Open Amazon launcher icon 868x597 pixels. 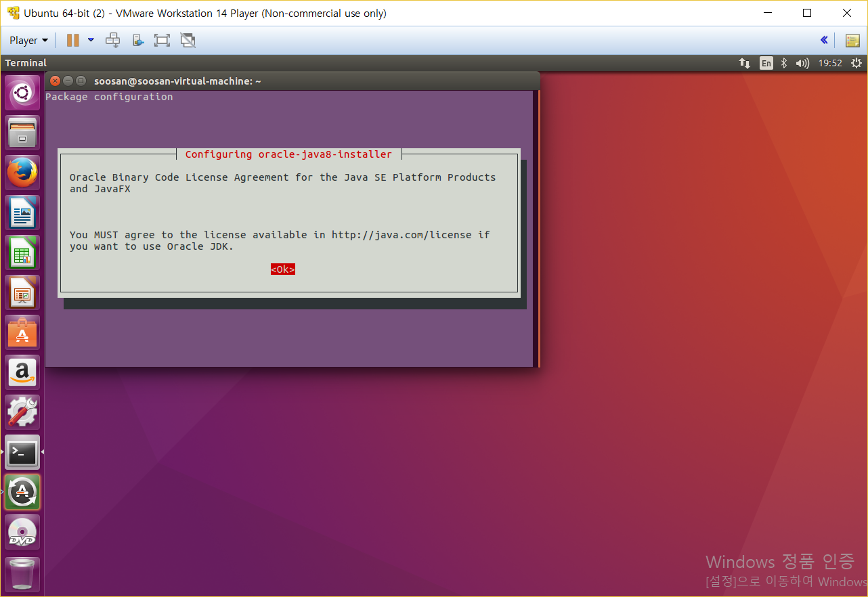22,372
